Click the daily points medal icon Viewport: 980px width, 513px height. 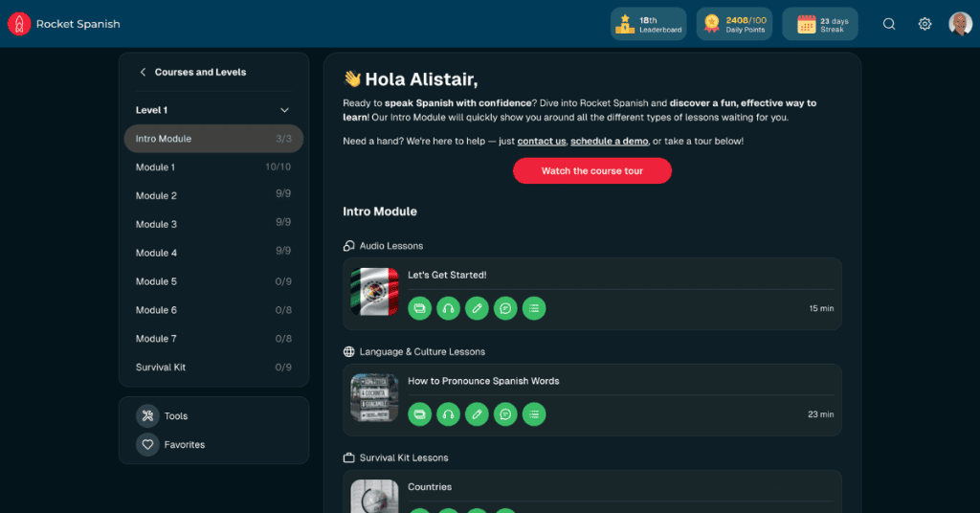click(x=711, y=24)
